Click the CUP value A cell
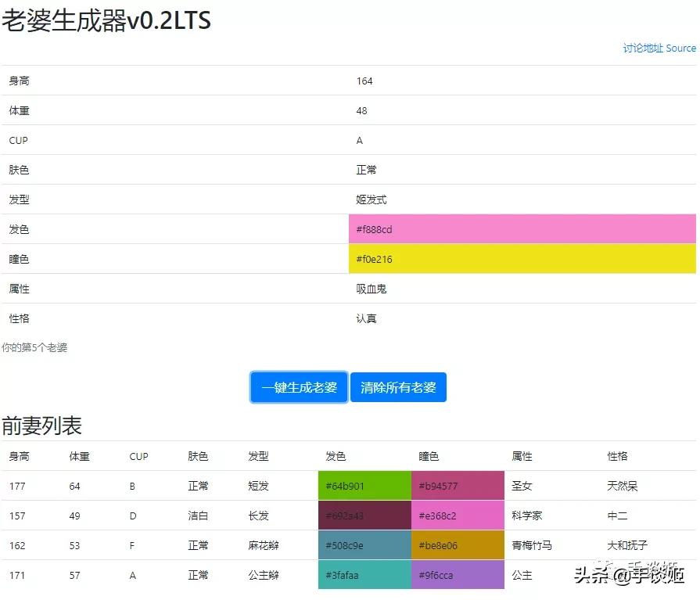 coord(359,140)
